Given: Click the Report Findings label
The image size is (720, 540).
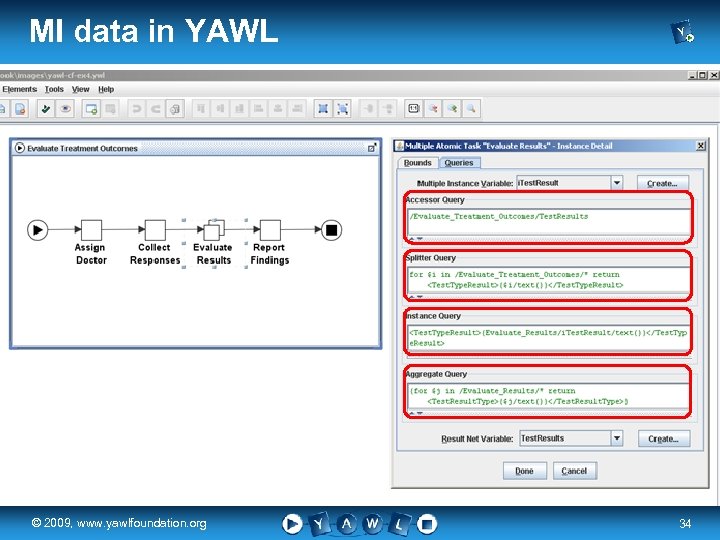Looking at the screenshot, I should (270, 253).
